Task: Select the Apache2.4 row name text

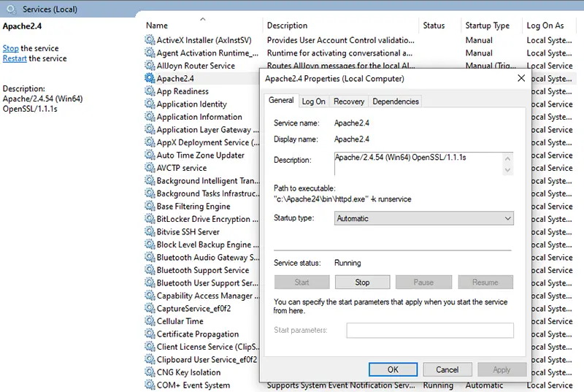Action: click(x=175, y=79)
